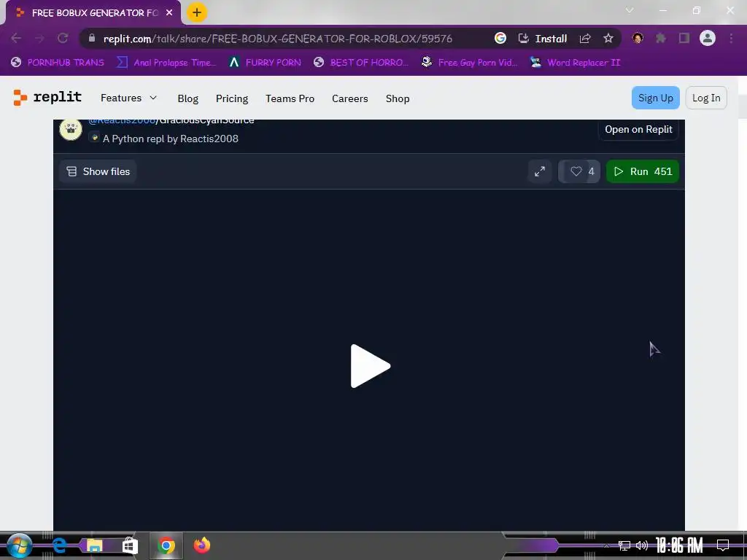747x560 pixels.
Task: Like the repl with heart button
Action: click(579, 171)
